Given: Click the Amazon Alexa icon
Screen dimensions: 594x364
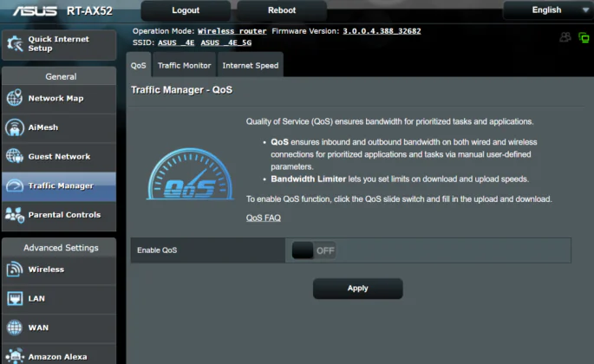Looking at the screenshot, I should tap(15, 356).
